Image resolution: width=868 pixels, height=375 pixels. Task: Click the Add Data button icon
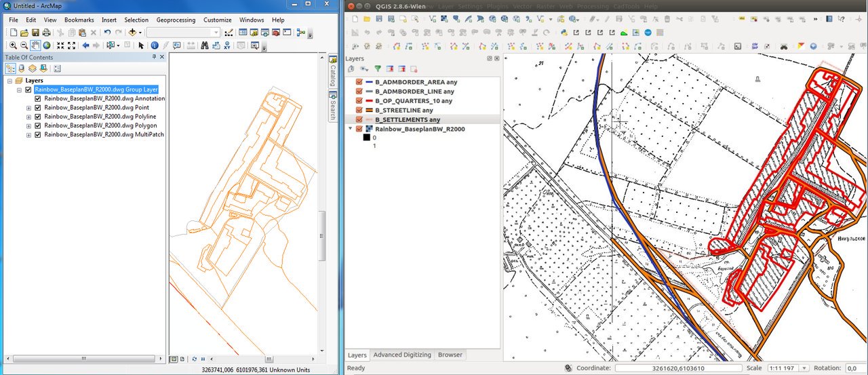click(x=132, y=33)
